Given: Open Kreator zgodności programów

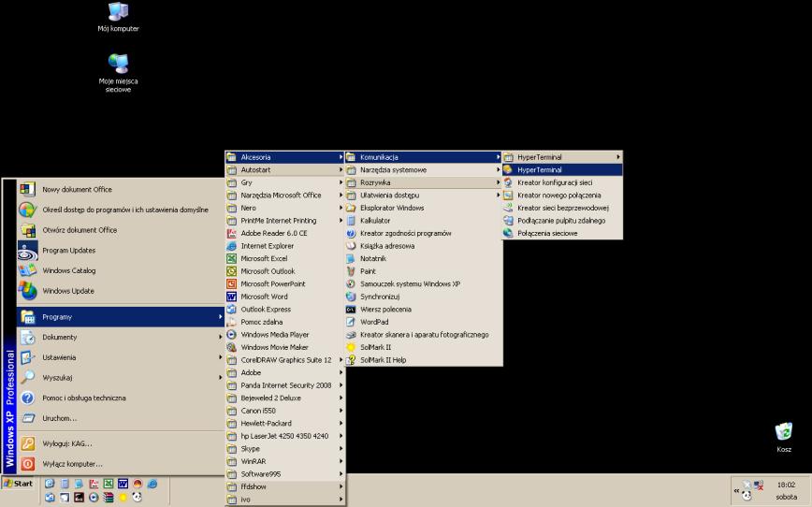Looking at the screenshot, I should pyautogui.click(x=424, y=234).
